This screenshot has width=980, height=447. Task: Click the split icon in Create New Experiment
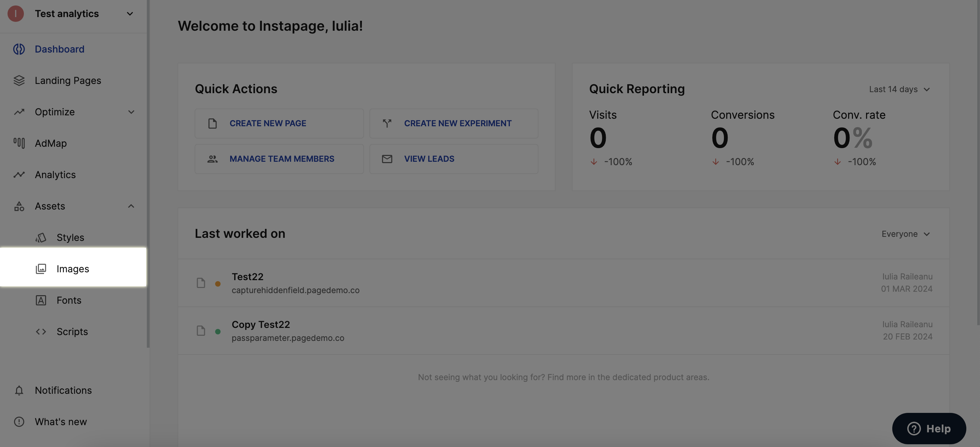[387, 123]
